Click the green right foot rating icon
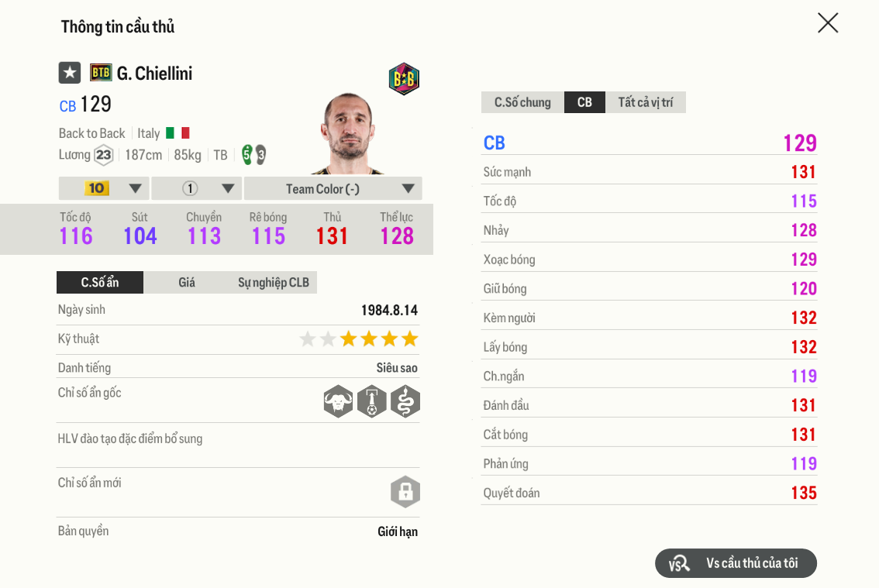879x588 pixels. pyautogui.click(x=247, y=154)
